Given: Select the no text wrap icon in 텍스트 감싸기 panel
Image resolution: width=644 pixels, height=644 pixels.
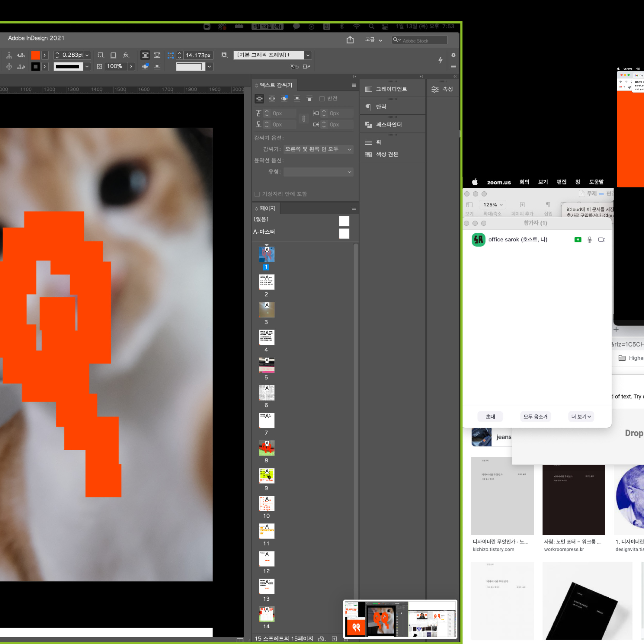Looking at the screenshot, I should tap(259, 98).
